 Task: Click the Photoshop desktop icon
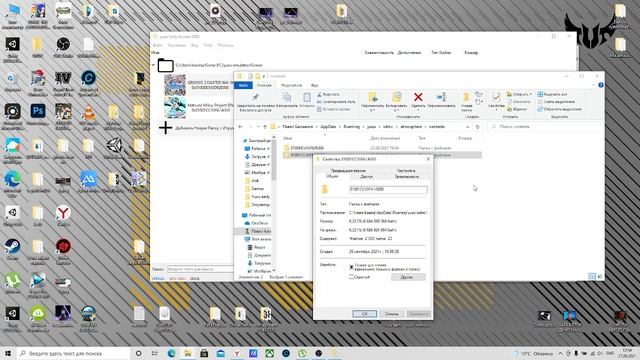click(38, 111)
